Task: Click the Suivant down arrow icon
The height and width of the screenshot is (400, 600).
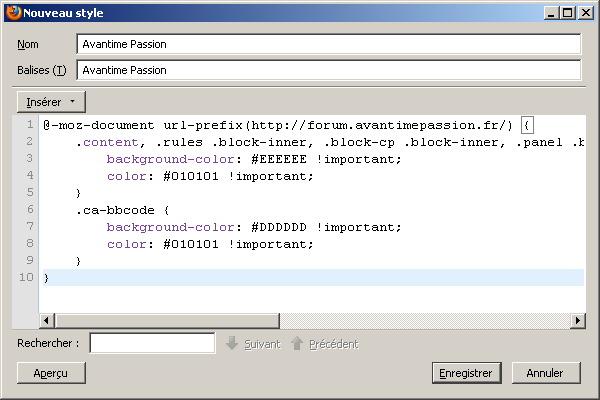Action: 232,343
